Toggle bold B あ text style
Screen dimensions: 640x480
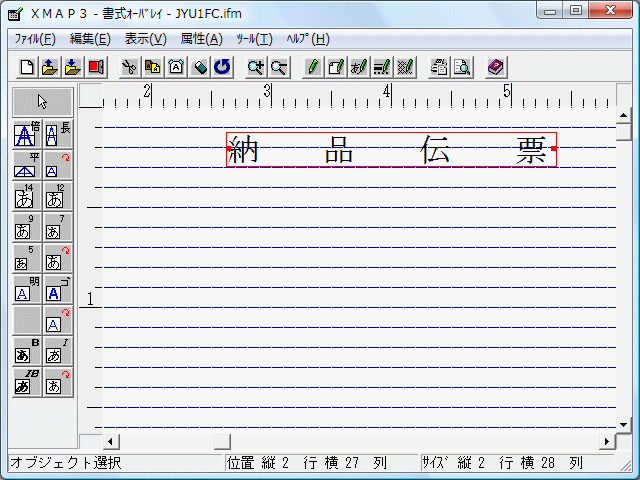pyautogui.click(x=27, y=351)
